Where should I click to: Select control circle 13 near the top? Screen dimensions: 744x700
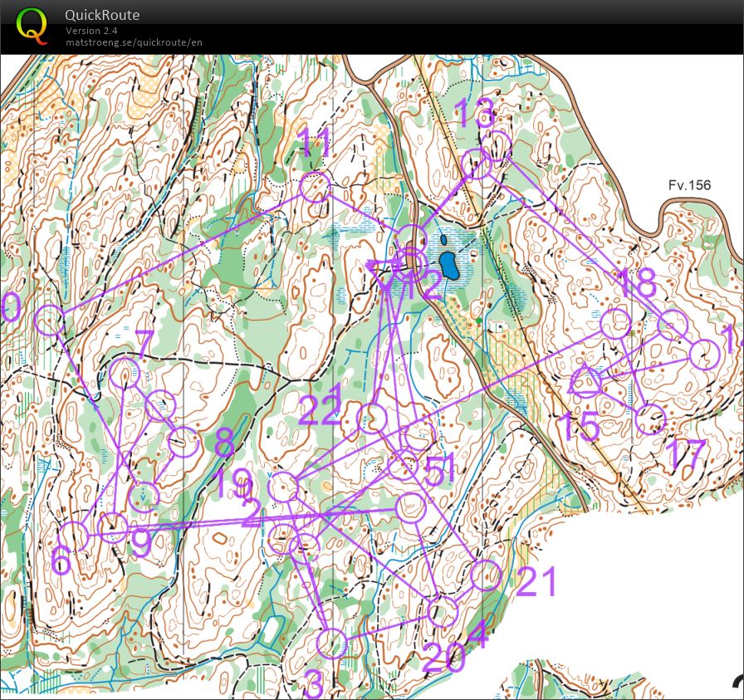pyautogui.click(x=477, y=164)
